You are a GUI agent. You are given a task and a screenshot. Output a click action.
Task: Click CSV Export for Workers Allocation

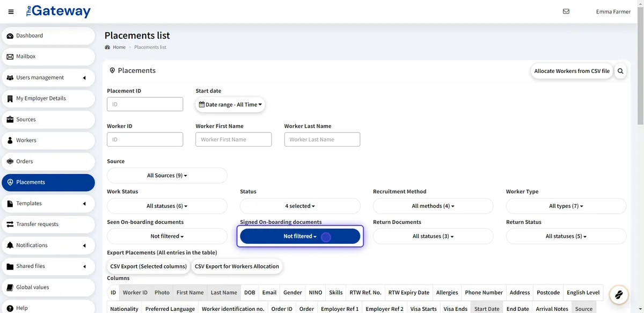[x=237, y=266]
